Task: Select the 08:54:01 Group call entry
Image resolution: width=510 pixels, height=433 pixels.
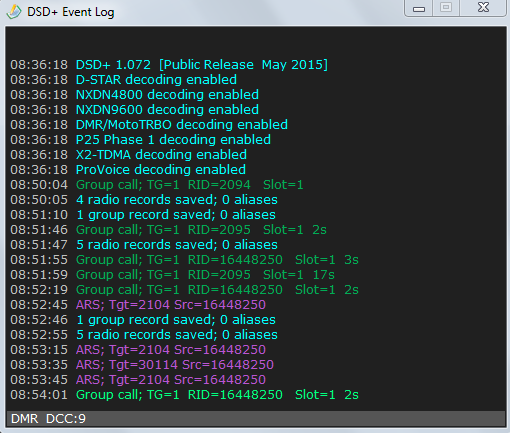Action: (x=184, y=395)
